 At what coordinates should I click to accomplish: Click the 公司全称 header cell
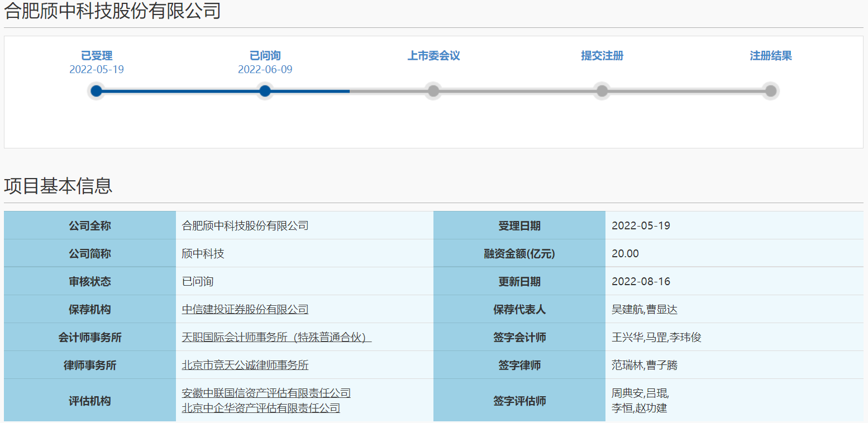(90, 225)
